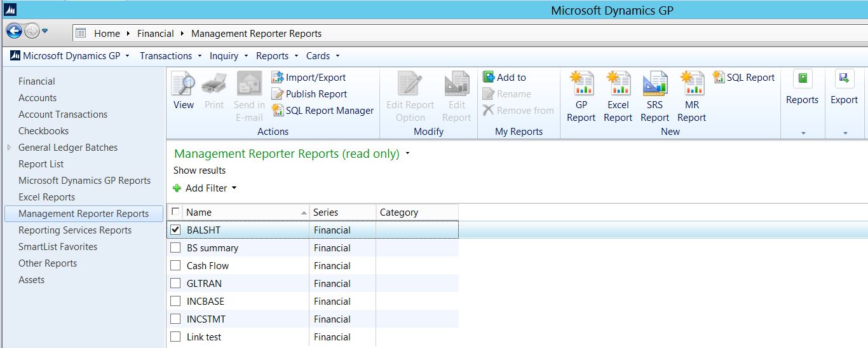This screenshot has height=348, width=868.
Task: Click Publish Report action
Action: [309, 94]
